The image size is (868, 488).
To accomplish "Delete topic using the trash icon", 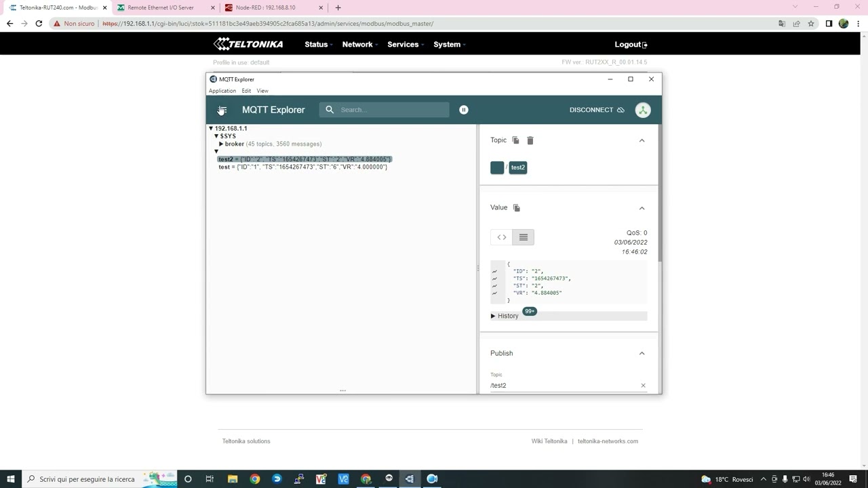I will (x=530, y=140).
